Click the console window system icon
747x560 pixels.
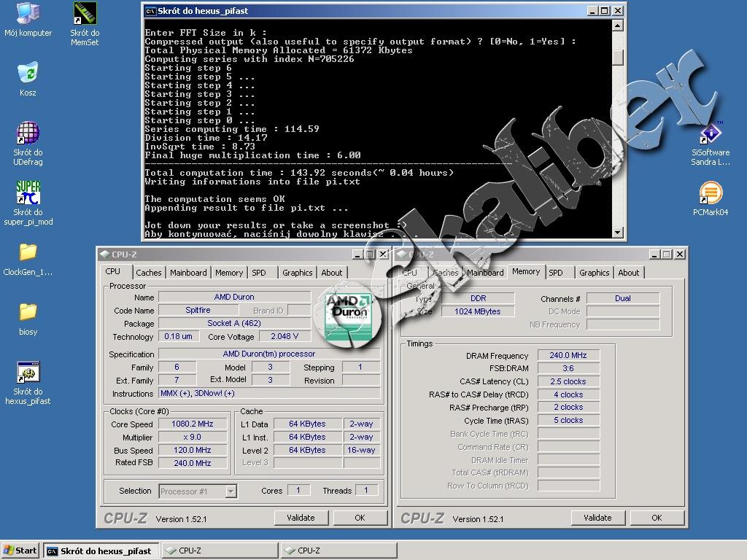click(x=150, y=11)
